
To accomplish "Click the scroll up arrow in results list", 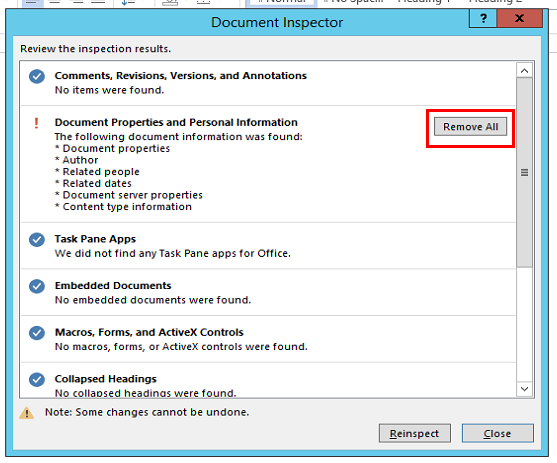I will [x=524, y=71].
